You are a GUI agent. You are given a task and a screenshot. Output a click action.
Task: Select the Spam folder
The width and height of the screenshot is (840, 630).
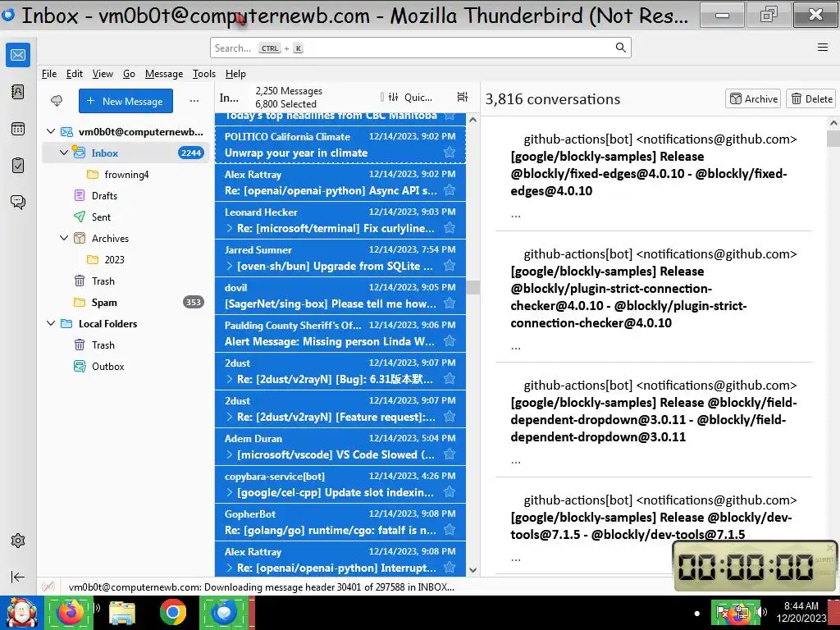point(126,302)
